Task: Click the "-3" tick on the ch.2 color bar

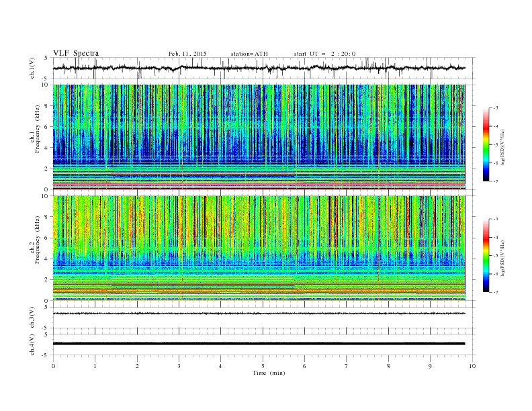Action: tap(496, 219)
